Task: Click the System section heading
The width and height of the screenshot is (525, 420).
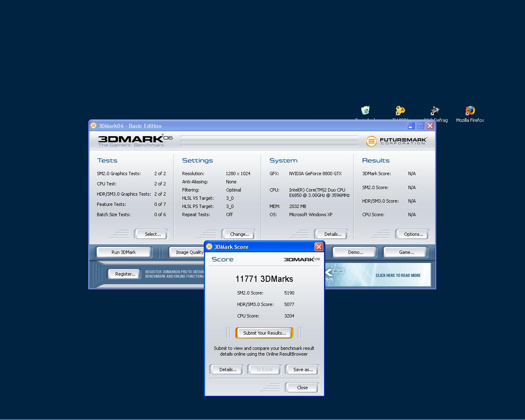Action: click(x=283, y=160)
